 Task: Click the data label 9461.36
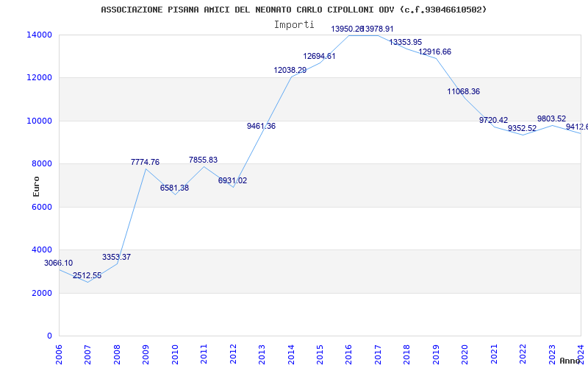262,126
